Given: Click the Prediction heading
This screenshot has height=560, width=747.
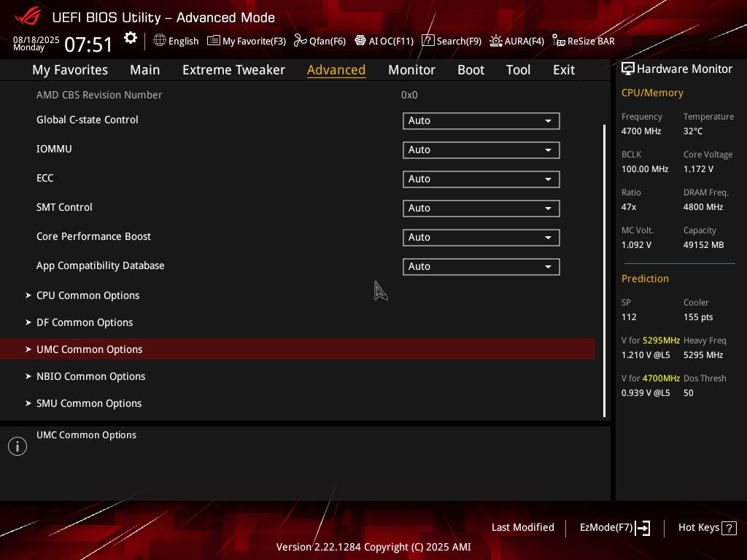Looking at the screenshot, I should point(645,279).
